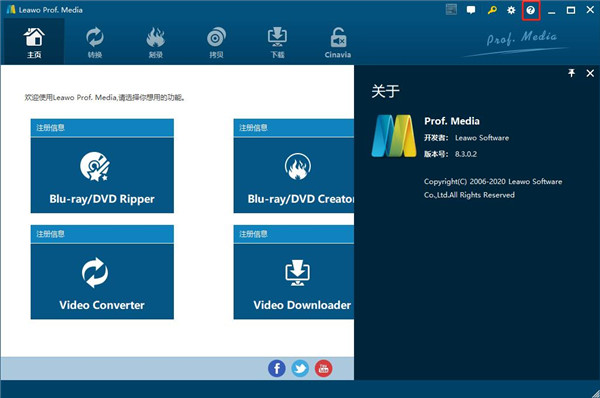Open the feedback speech bubble icon
600x398 pixels.
coord(471,10)
